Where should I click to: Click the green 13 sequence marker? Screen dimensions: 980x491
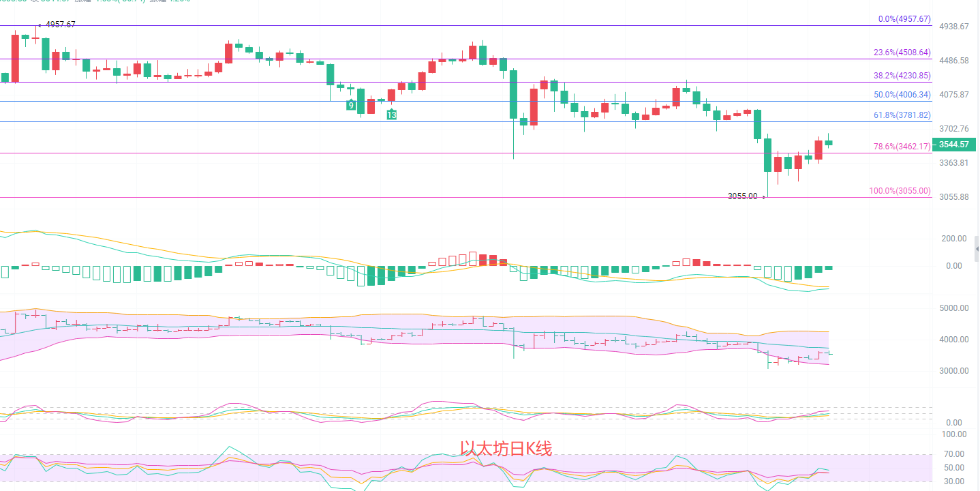tap(392, 115)
